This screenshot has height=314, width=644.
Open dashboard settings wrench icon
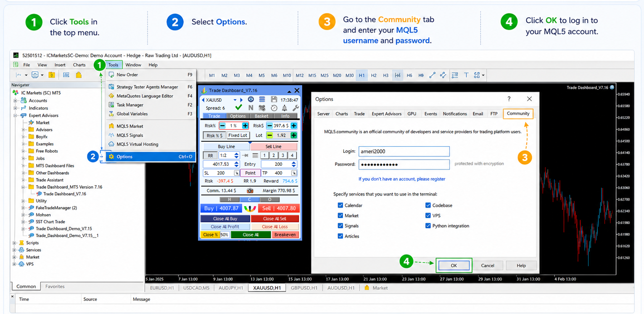click(296, 108)
